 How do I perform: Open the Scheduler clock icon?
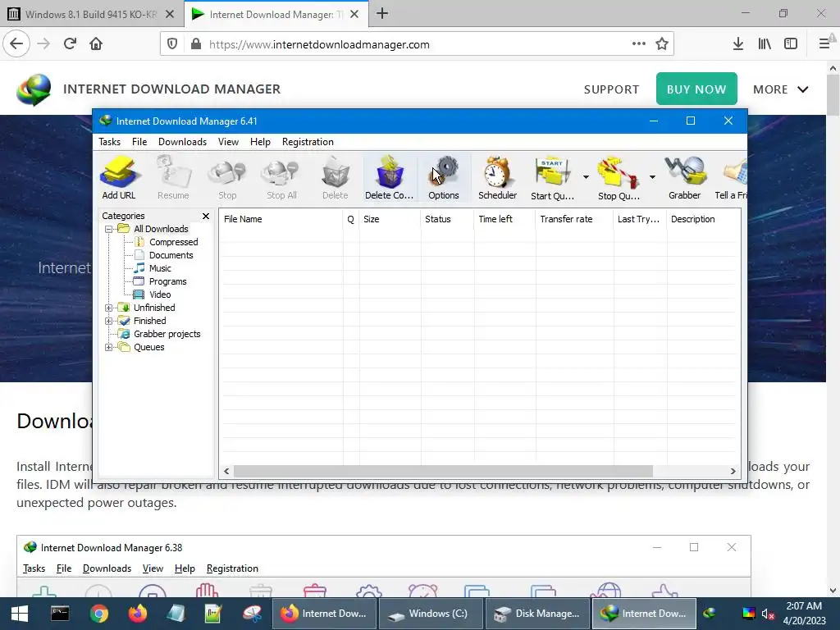coord(498,178)
